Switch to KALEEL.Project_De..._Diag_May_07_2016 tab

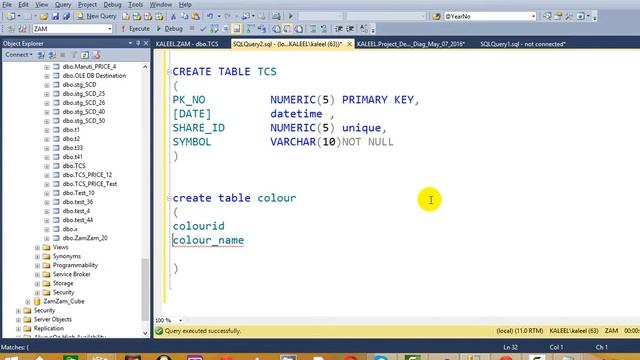coord(411,44)
